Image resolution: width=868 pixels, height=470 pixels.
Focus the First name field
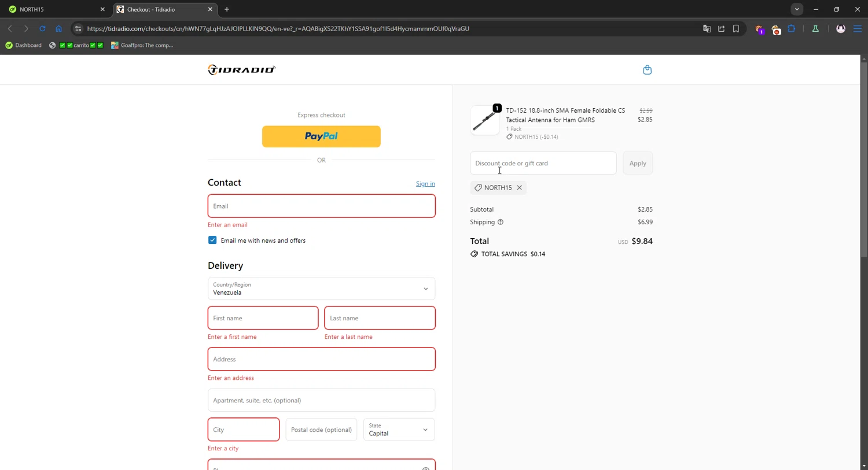click(263, 318)
